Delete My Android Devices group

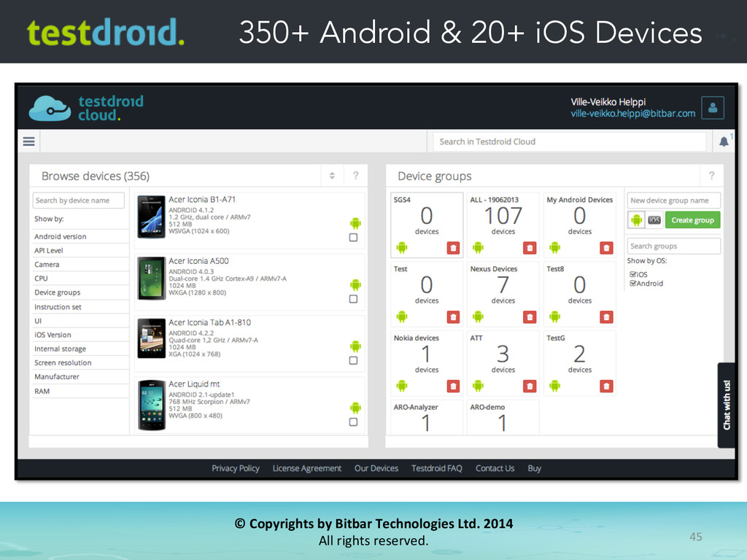coord(606,248)
